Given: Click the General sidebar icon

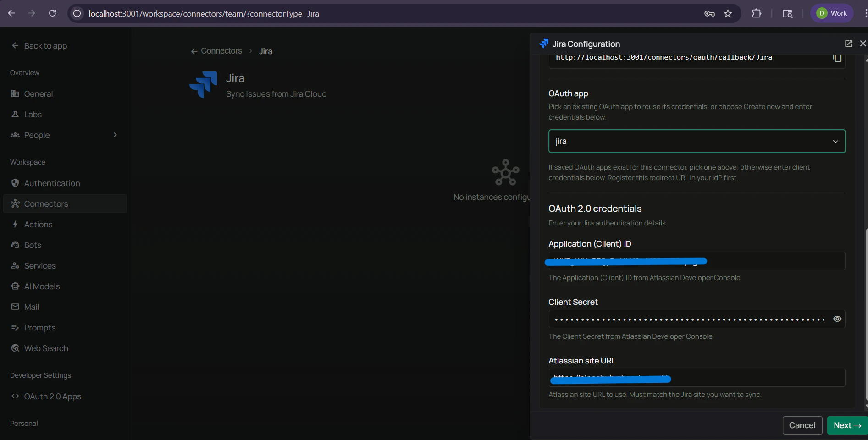Looking at the screenshot, I should [15, 93].
